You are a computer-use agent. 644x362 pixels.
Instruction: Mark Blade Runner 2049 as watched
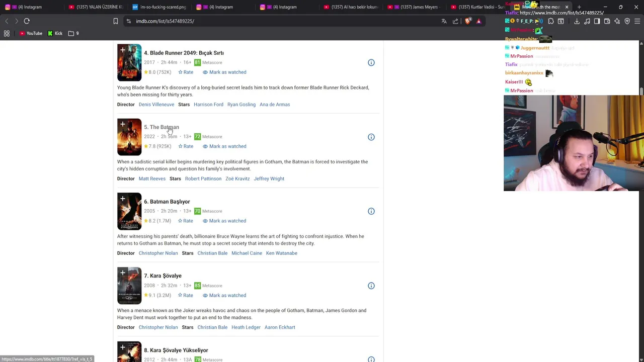click(x=224, y=72)
